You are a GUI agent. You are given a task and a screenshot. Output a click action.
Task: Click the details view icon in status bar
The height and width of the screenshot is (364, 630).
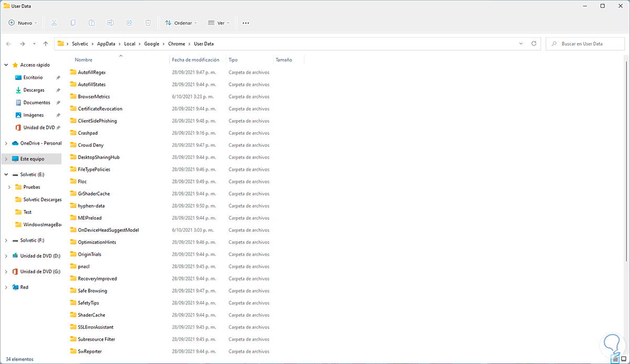point(615,359)
